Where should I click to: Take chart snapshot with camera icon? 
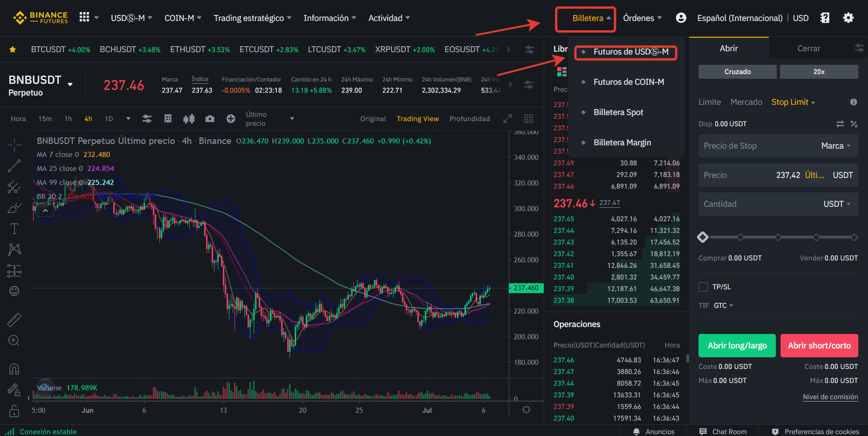[210, 119]
